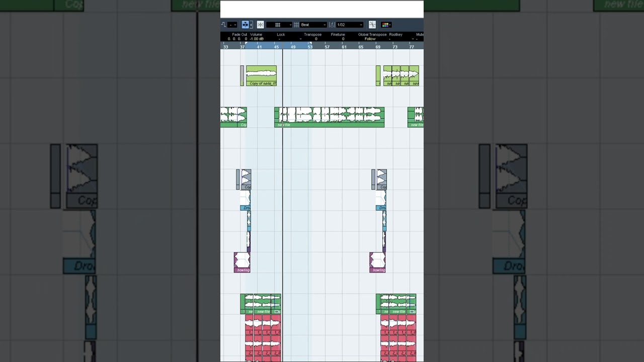Open the 1/32 quantize preset dropdown
This screenshot has width=644, height=362.
(x=350, y=25)
